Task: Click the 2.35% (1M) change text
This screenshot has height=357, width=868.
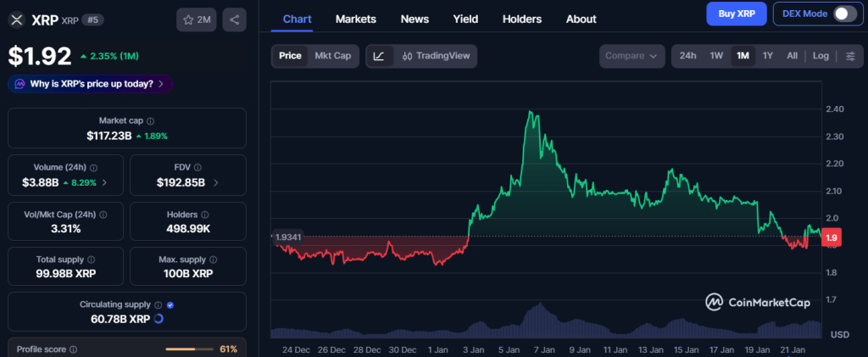Action: point(114,56)
